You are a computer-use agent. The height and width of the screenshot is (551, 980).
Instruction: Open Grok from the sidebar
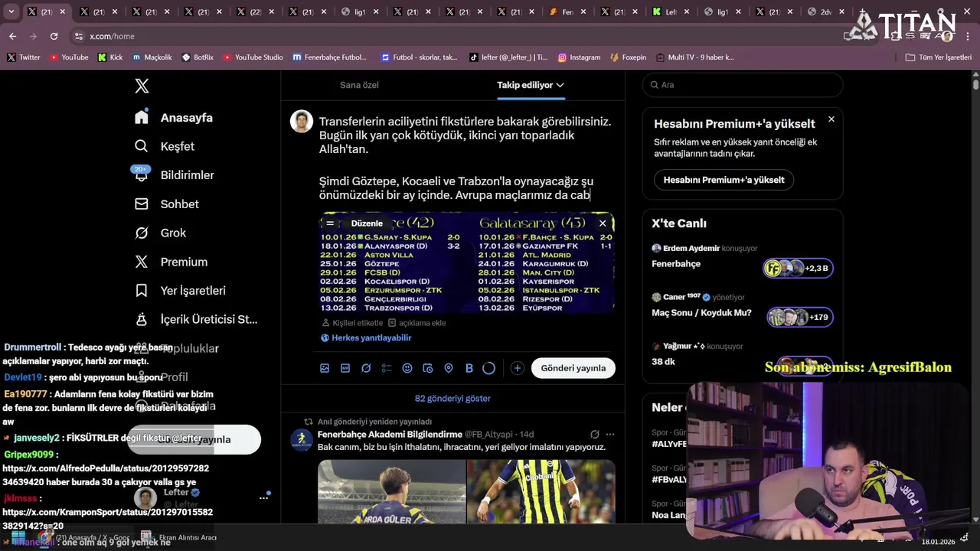(160, 233)
